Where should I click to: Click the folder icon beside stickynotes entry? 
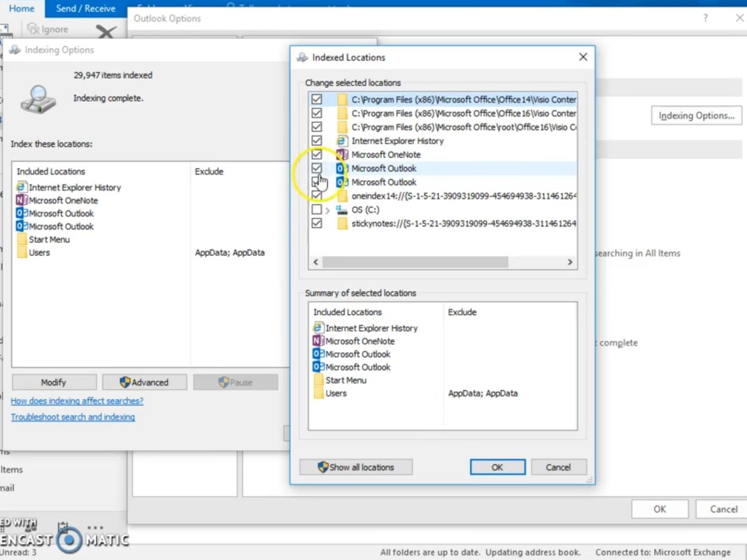[x=342, y=223]
